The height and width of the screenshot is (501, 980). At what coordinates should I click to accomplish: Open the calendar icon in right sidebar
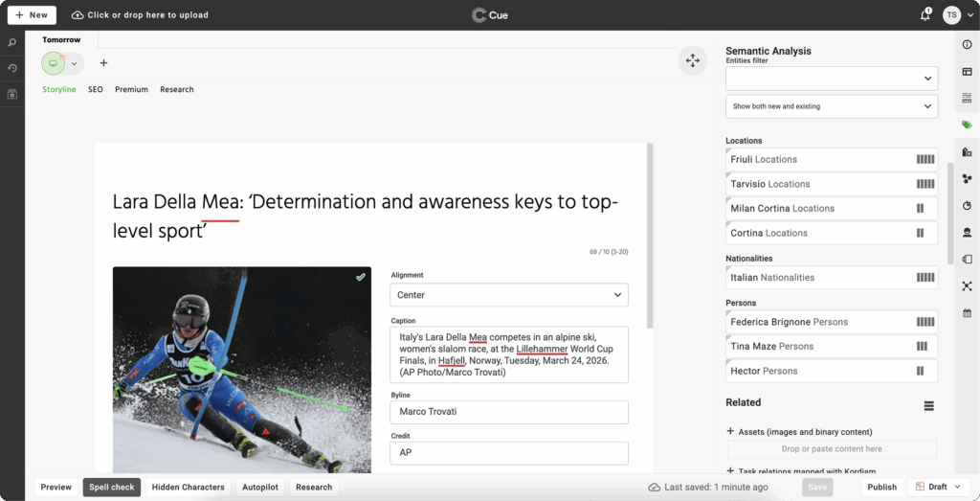pyautogui.click(x=967, y=312)
